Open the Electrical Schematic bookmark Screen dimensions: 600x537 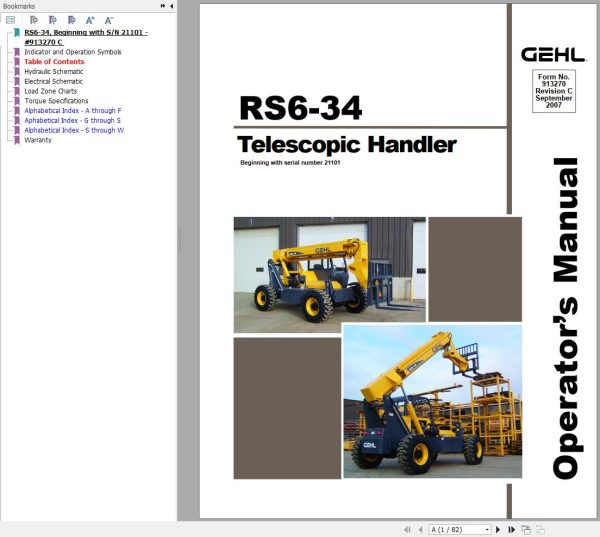pos(53,81)
